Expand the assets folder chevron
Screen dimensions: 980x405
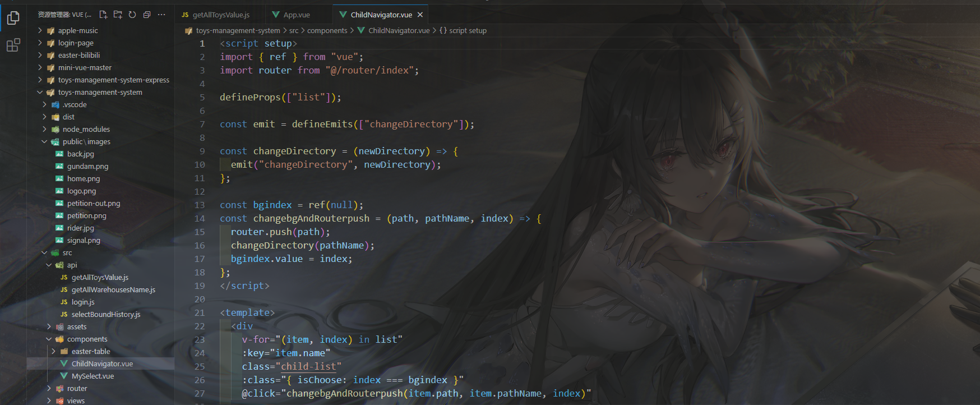49,326
